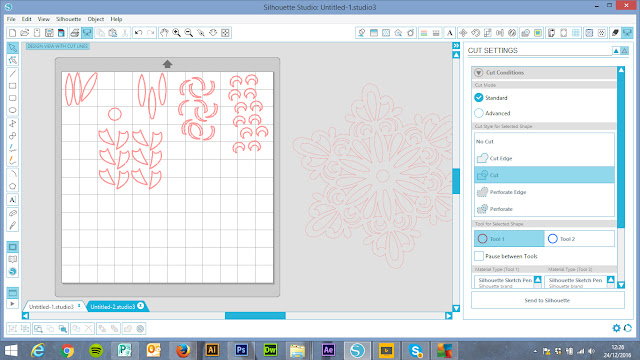The height and width of the screenshot is (360, 640).
Task: Open the Silhouette Store icon in left toolbar
Action: pos(13,271)
